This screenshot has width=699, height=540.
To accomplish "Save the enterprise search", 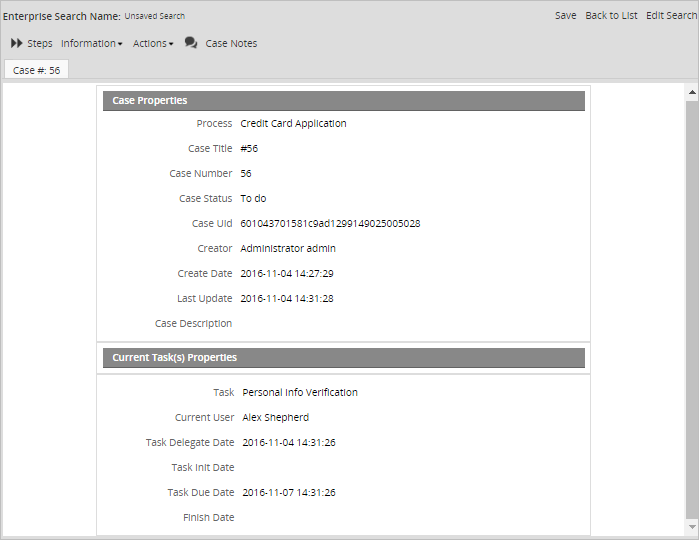I will click(565, 16).
